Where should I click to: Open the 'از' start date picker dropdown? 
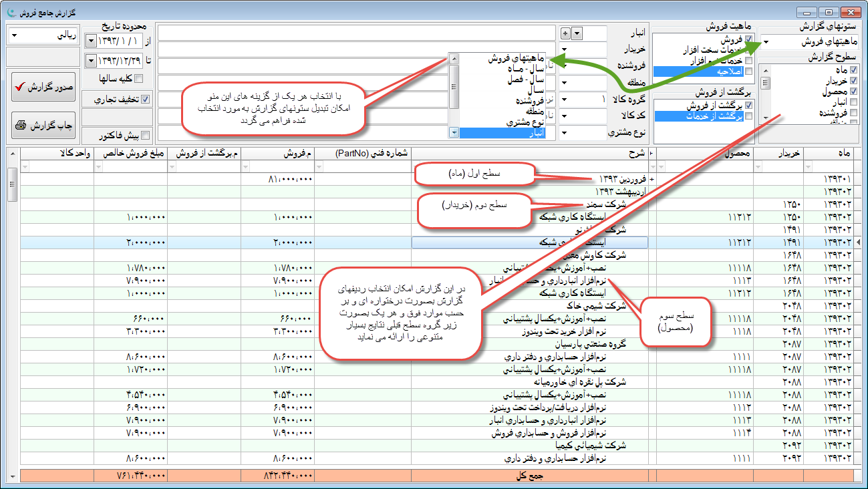pyautogui.click(x=92, y=41)
